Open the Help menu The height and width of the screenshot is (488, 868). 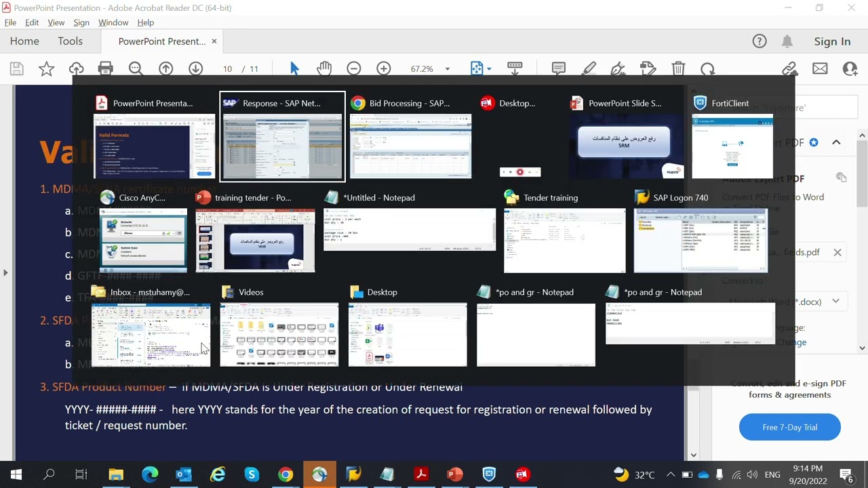pyautogui.click(x=146, y=22)
